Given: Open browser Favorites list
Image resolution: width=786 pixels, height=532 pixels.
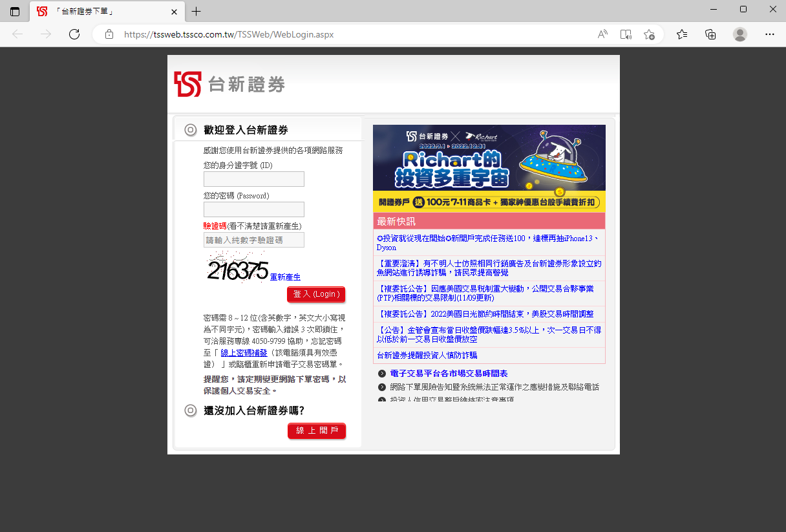Looking at the screenshot, I should [682, 34].
